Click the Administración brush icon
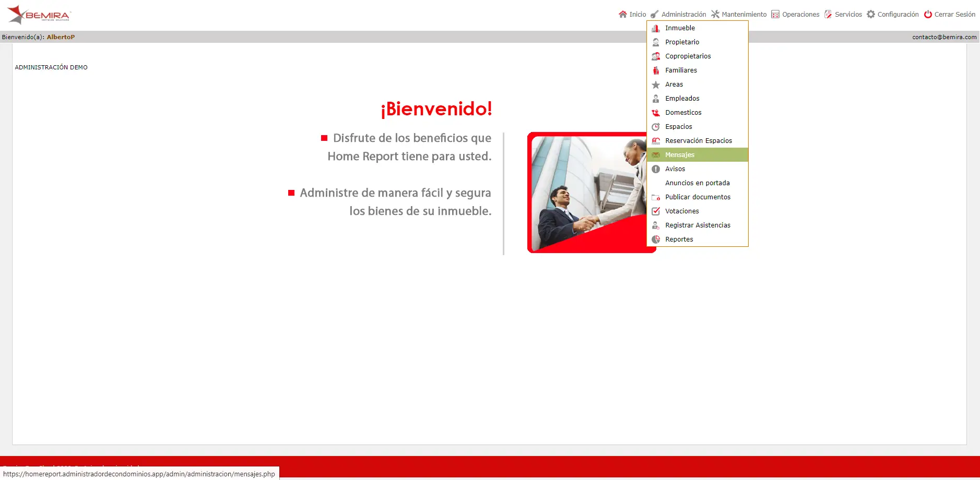 (655, 14)
